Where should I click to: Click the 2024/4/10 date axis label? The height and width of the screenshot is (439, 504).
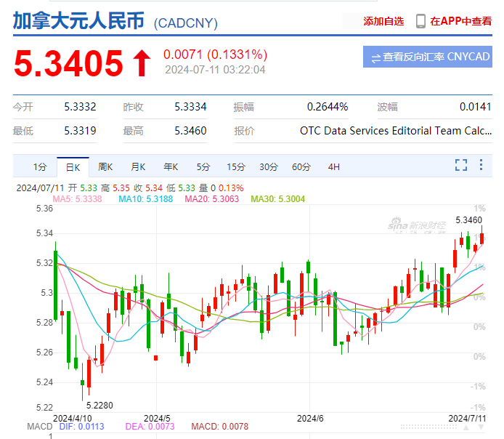click(x=73, y=419)
